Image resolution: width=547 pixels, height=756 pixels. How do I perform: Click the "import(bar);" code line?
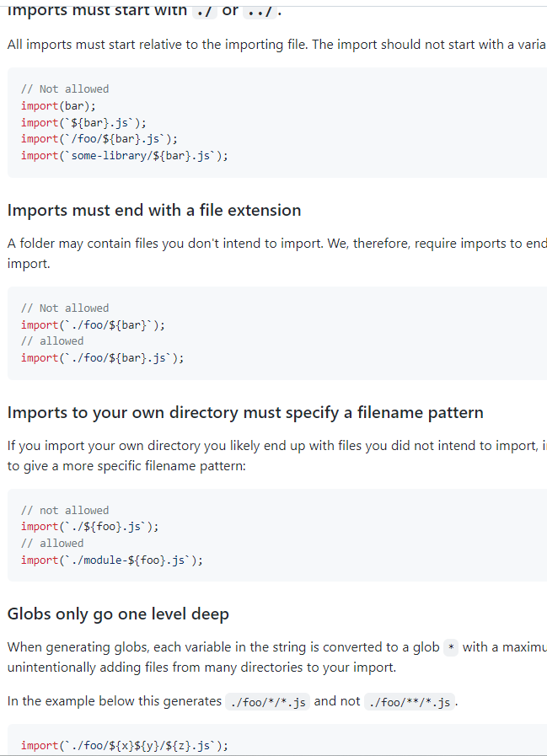pos(59,105)
